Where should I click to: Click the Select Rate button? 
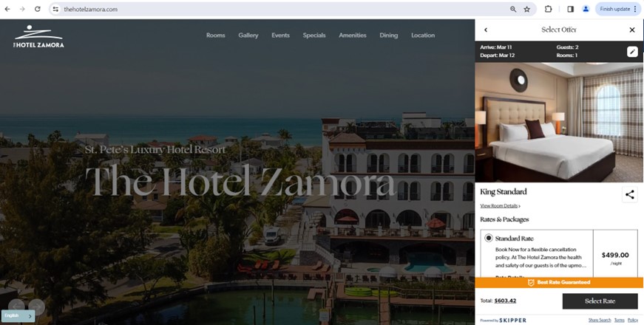(x=600, y=301)
